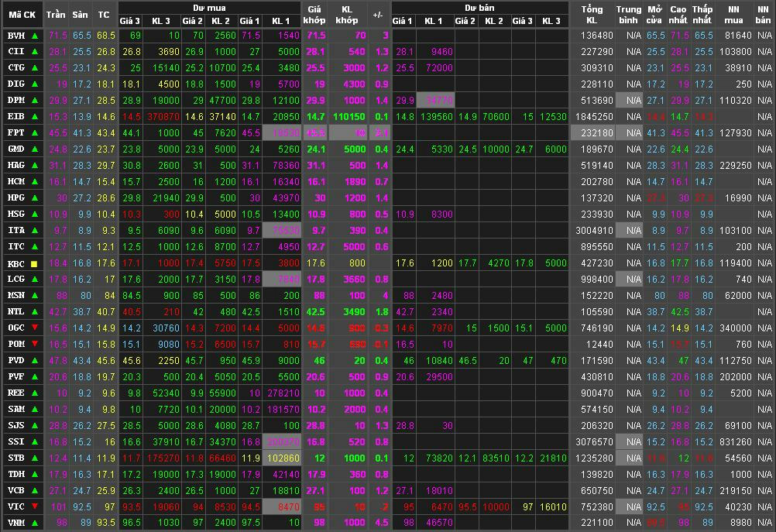776x532 pixels.
Task: Click the Mở cửa column header
Action: 654,15
